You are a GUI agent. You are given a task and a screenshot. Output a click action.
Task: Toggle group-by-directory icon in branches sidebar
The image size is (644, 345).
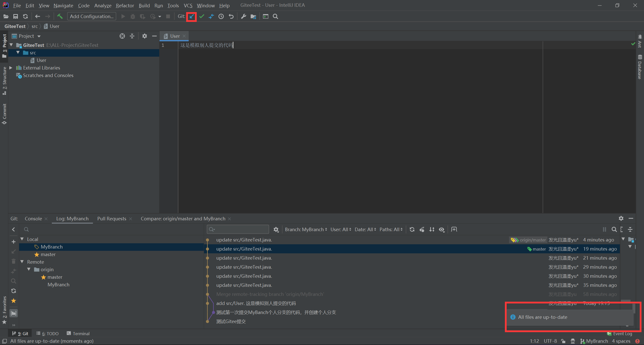tap(14, 313)
